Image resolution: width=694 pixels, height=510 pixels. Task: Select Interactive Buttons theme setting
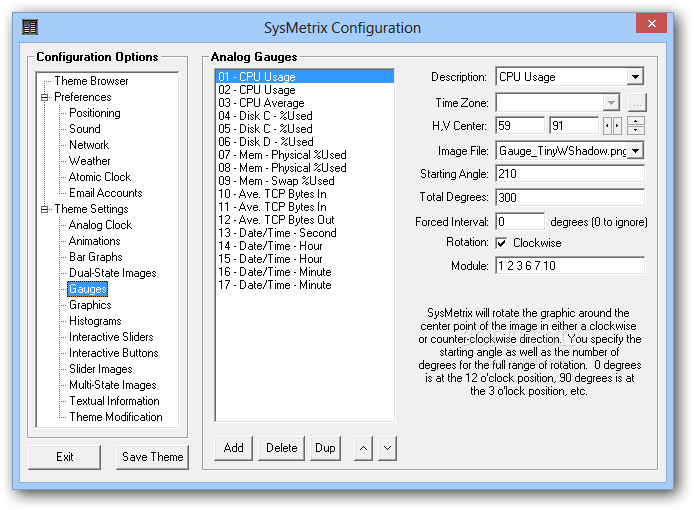[114, 353]
